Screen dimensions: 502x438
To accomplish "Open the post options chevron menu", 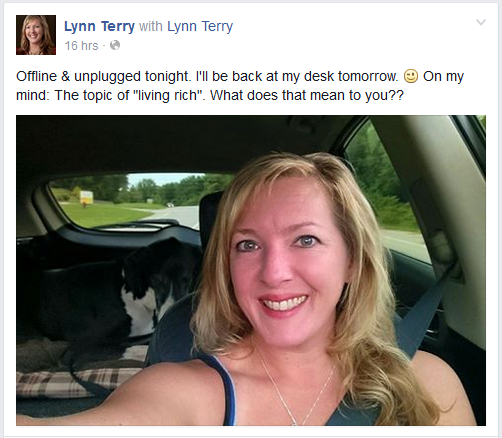I will click(481, 22).
